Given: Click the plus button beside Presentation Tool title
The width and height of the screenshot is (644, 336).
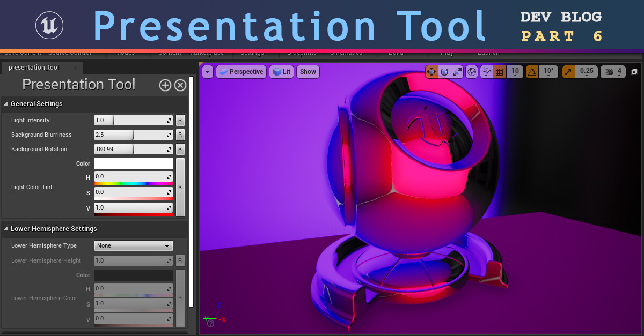Looking at the screenshot, I should tap(165, 85).
